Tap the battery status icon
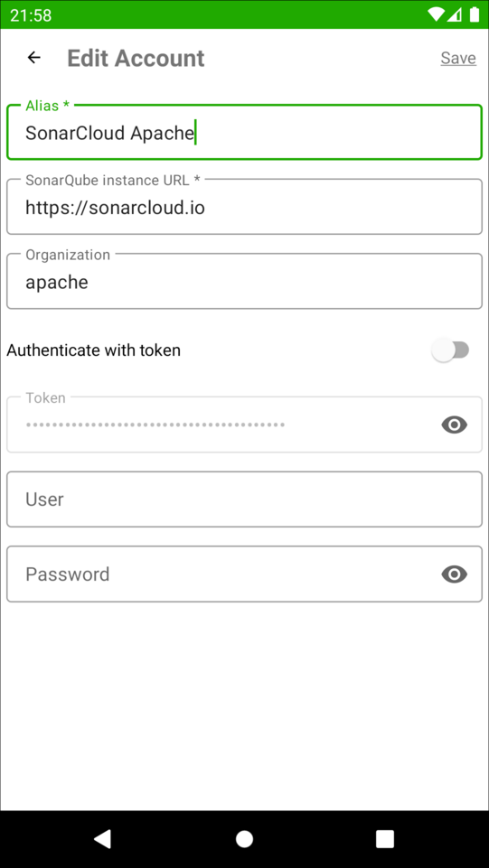Image resolution: width=489 pixels, height=868 pixels. pyautogui.click(x=474, y=14)
